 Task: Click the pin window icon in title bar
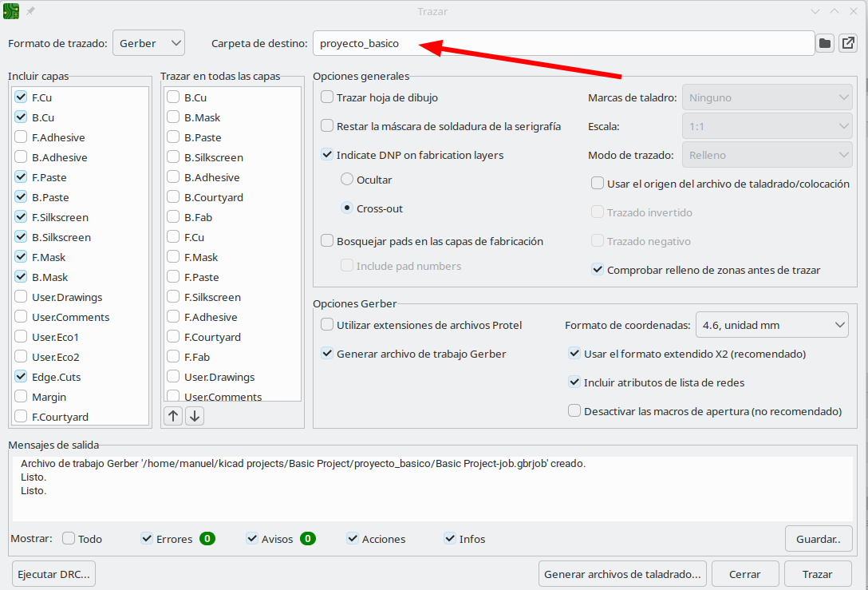[x=31, y=11]
